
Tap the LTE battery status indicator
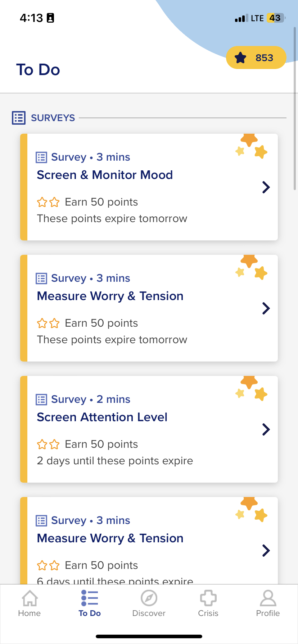click(275, 18)
